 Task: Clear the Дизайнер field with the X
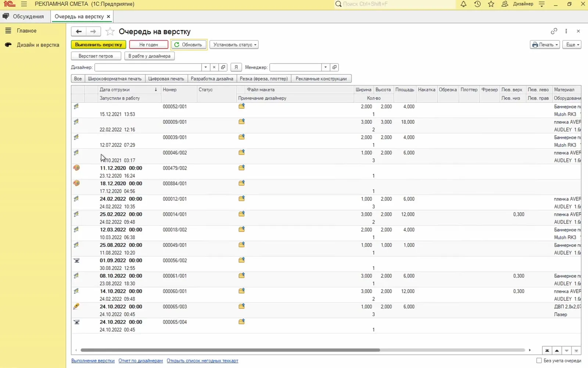click(x=214, y=67)
